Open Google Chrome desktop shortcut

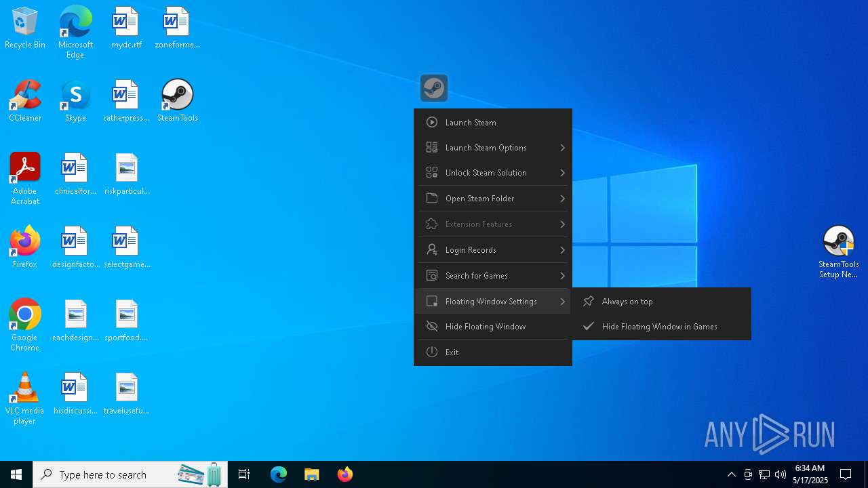click(x=25, y=325)
